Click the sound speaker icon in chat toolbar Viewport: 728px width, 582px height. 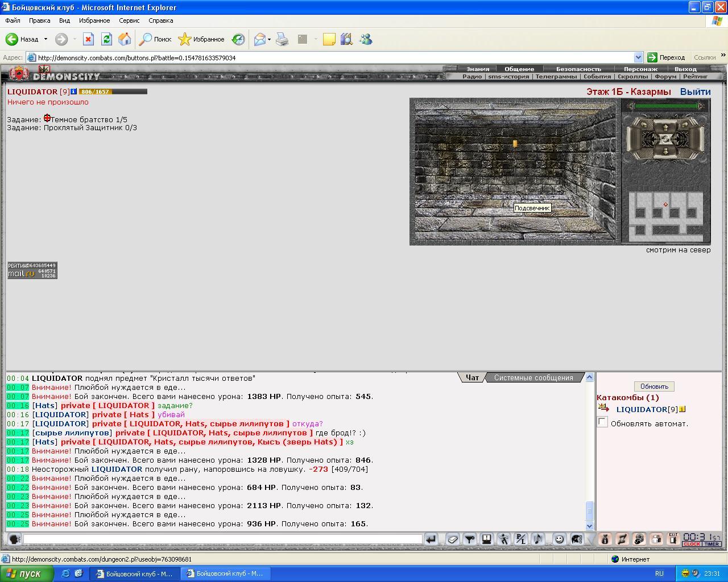(x=538, y=539)
